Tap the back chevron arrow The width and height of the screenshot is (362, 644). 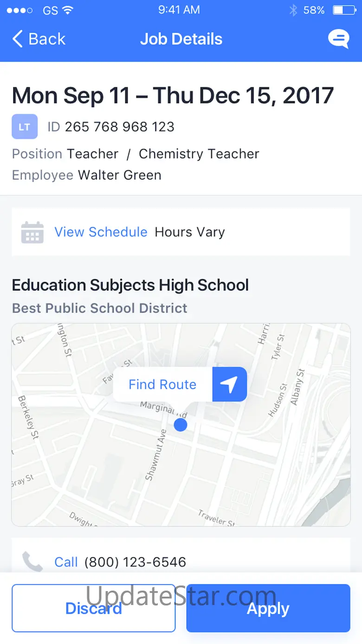pyautogui.click(x=18, y=39)
